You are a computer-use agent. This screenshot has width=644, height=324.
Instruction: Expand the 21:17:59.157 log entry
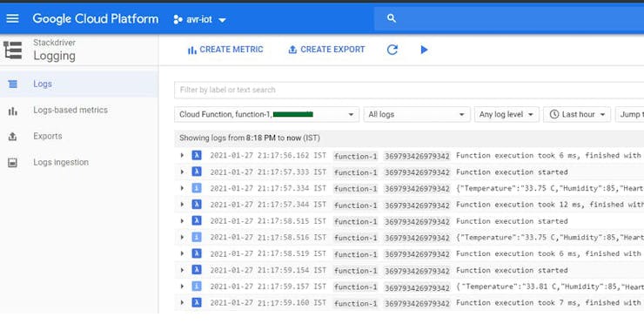point(182,287)
